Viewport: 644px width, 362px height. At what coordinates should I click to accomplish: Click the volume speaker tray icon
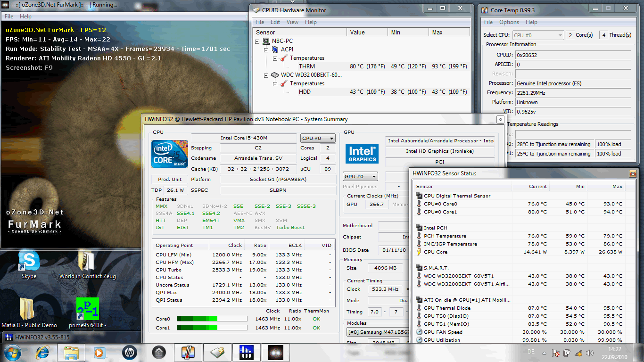coord(589,353)
